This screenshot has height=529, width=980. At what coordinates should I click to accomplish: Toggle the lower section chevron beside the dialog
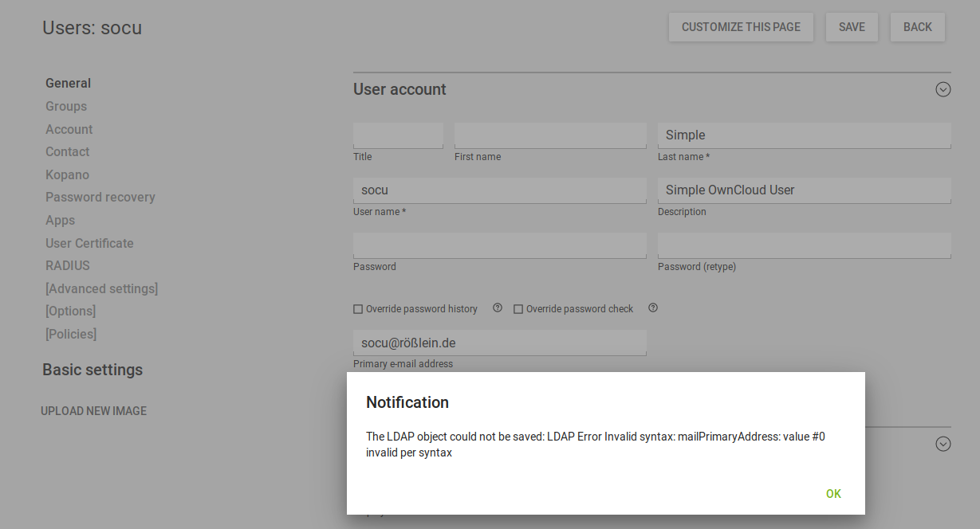point(943,444)
